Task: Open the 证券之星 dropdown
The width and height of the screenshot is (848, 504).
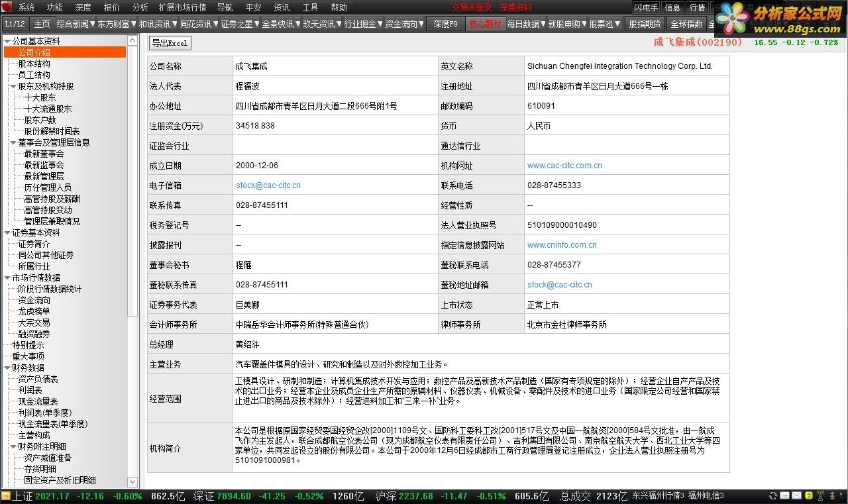Action: (240, 24)
